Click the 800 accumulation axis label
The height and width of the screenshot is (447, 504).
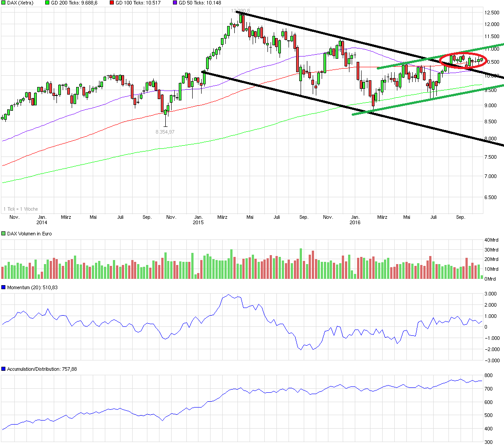(x=489, y=375)
